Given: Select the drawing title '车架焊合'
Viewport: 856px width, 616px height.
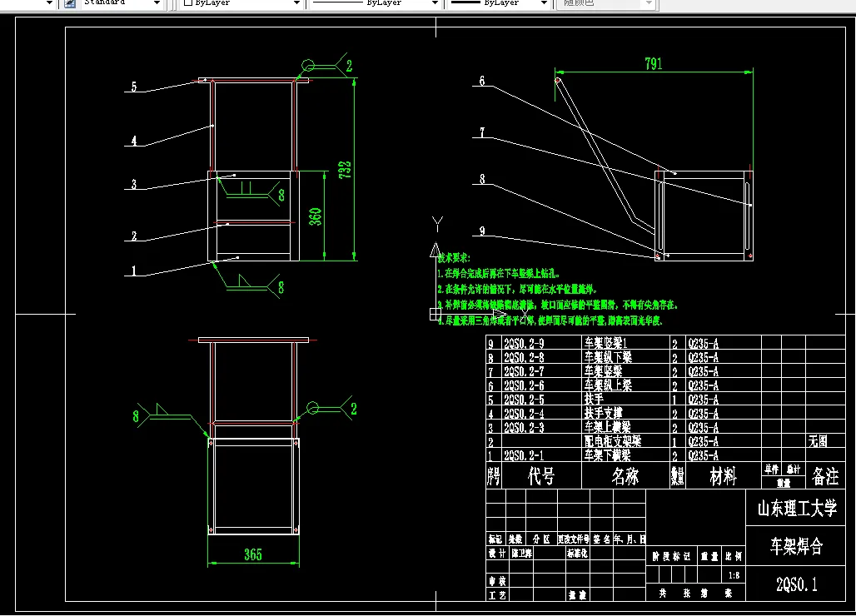Looking at the screenshot, I should (x=797, y=546).
